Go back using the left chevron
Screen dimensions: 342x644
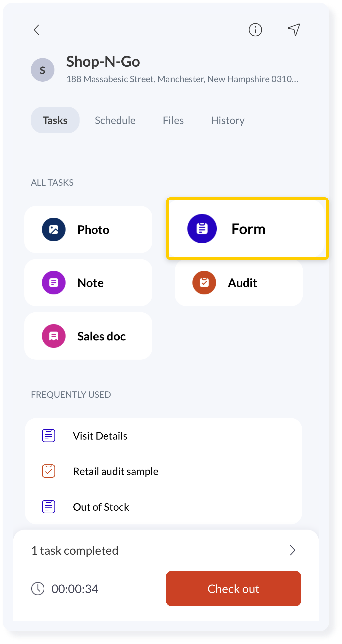tap(37, 30)
